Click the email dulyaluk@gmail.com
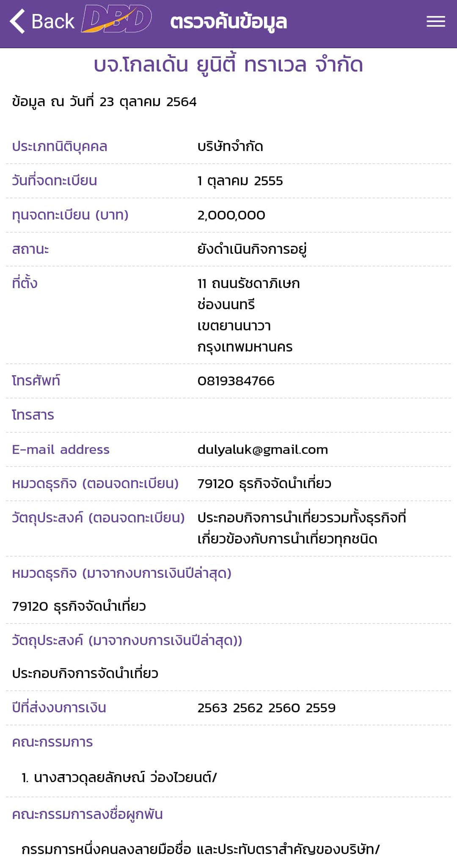This screenshot has width=457, height=868. 262,450
